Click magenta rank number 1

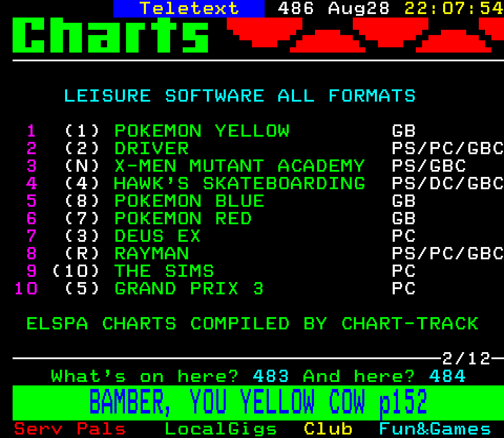tap(31, 131)
